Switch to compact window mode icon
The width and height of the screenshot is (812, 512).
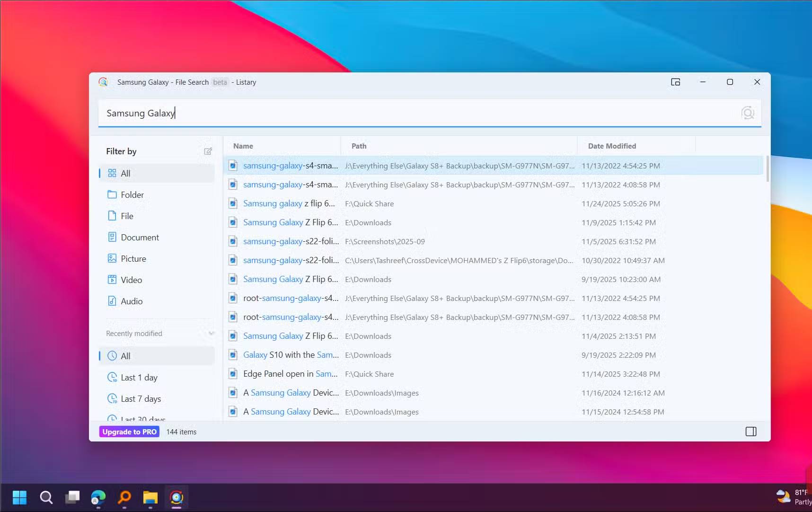pos(675,82)
